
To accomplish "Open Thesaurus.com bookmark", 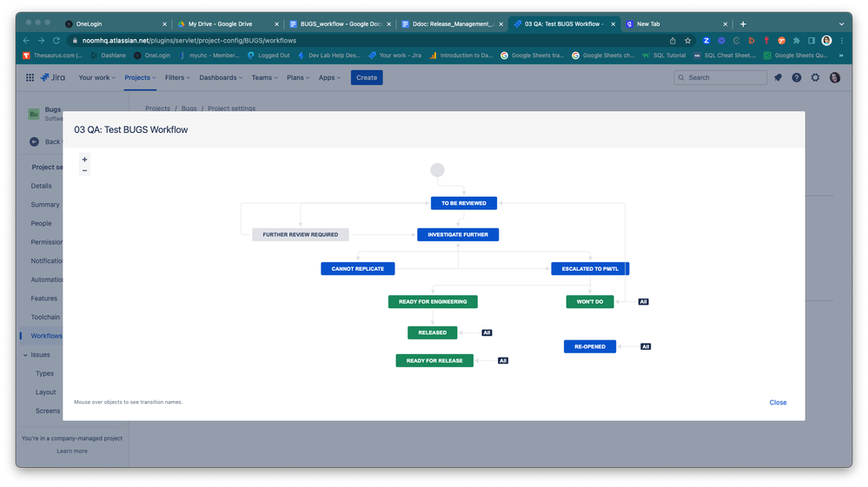I will (52, 56).
